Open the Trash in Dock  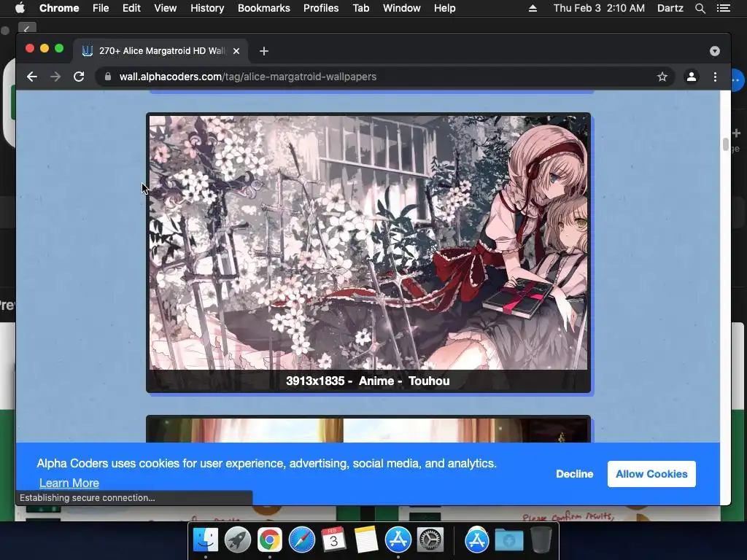(541, 540)
